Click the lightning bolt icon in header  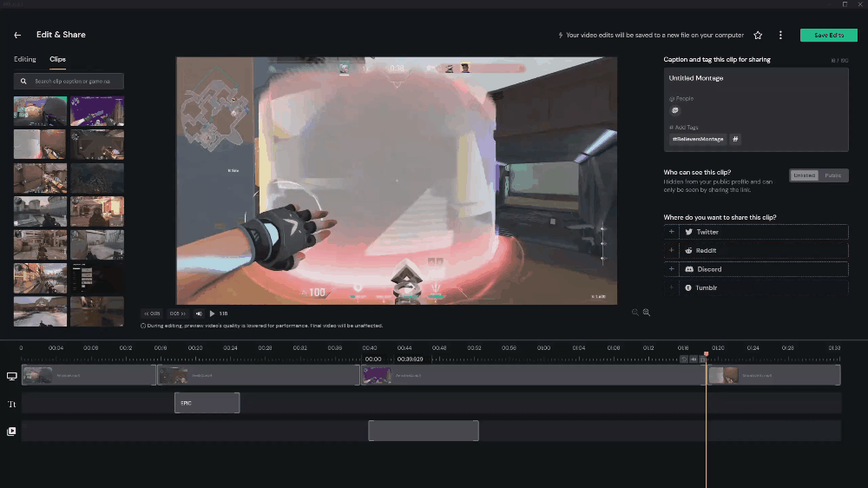pyautogui.click(x=560, y=35)
